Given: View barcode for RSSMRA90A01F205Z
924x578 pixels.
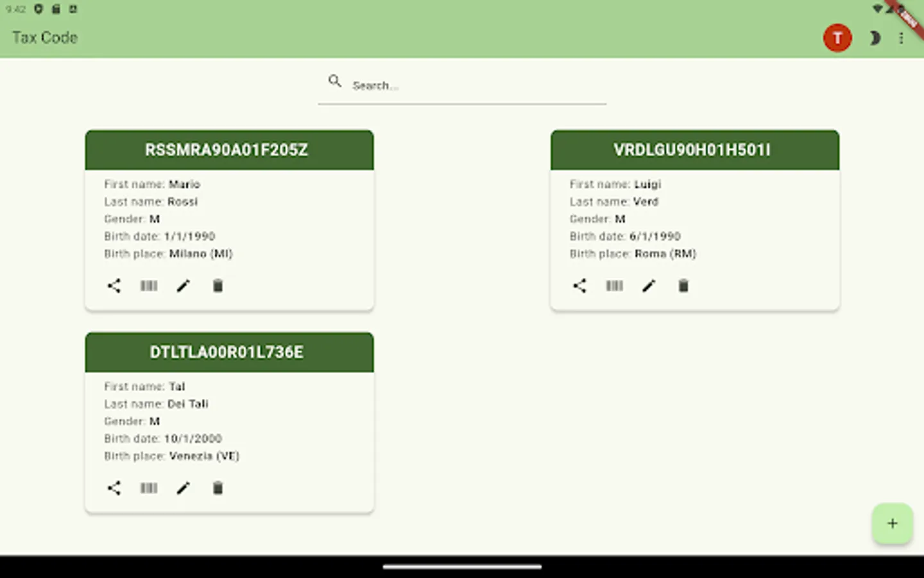Looking at the screenshot, I should point(148,286).
